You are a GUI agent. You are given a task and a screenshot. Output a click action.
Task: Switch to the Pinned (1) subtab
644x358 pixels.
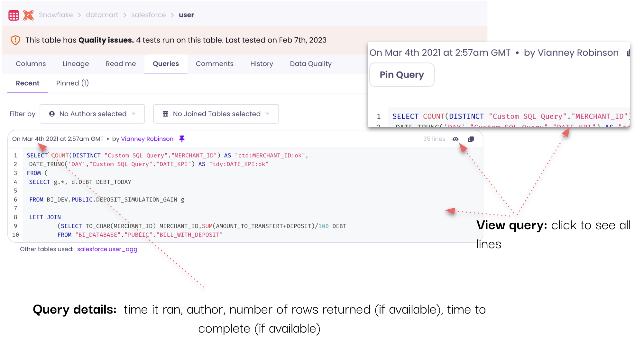coord(72,83)
